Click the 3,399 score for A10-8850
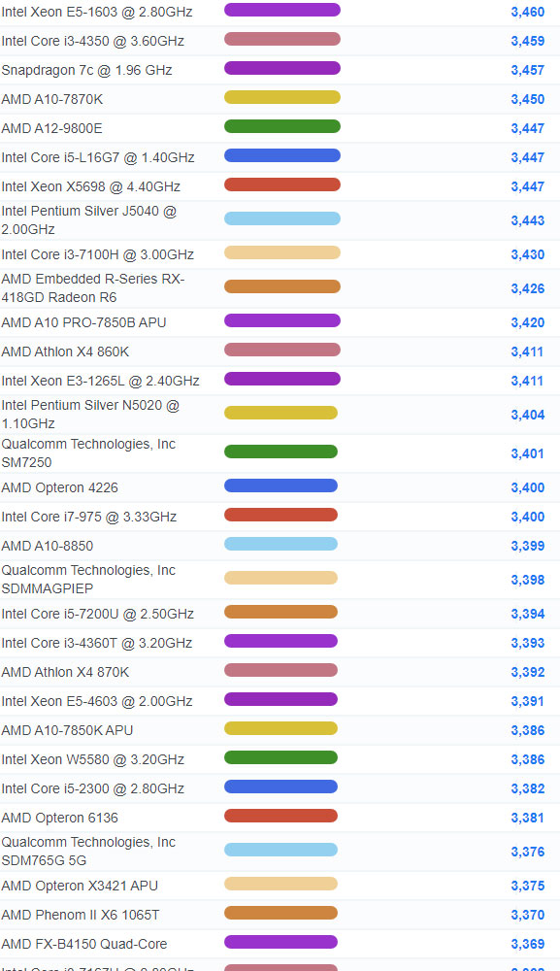Image resolution: width=560 pixels, height=971 pixels. point(528,546)
